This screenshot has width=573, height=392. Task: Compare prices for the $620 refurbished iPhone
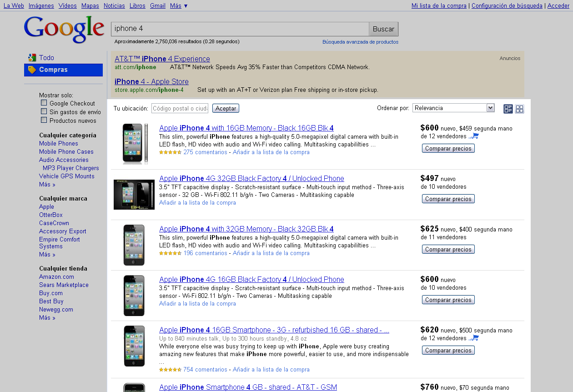[x=448, y=350]
